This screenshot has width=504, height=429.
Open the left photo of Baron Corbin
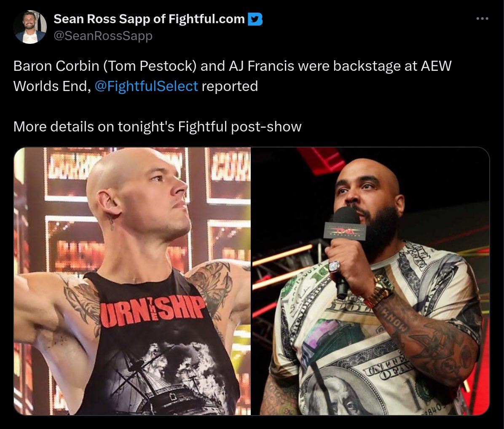click(132, 281)
